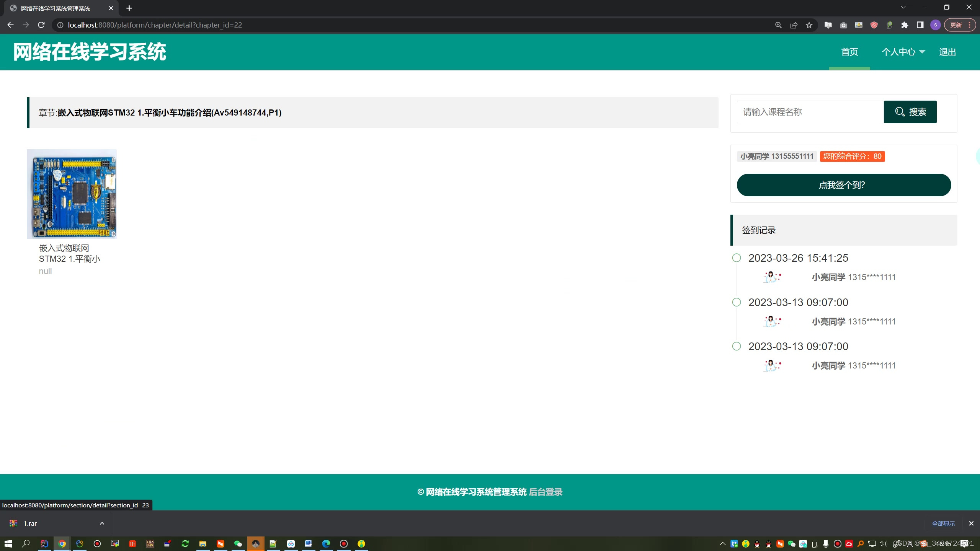980x551 pixels.
Task: Toggle the browser side panel icon
Action: (920, 25)
